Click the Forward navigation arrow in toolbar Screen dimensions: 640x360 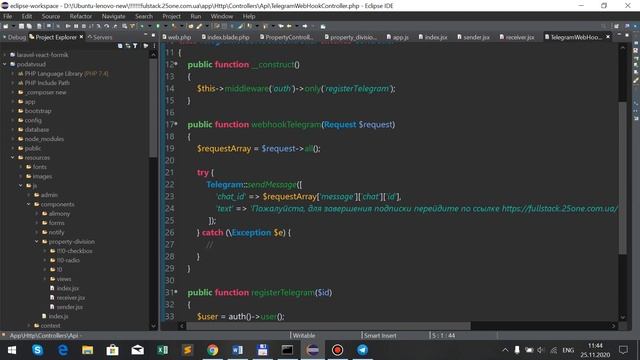pyautogui.click(x=304, y=26)
